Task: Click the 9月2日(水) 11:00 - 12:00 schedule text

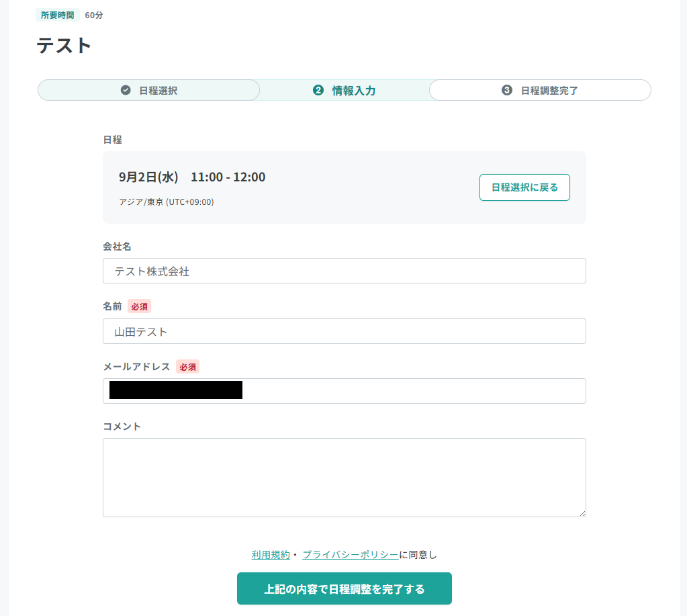Action: 192,177
